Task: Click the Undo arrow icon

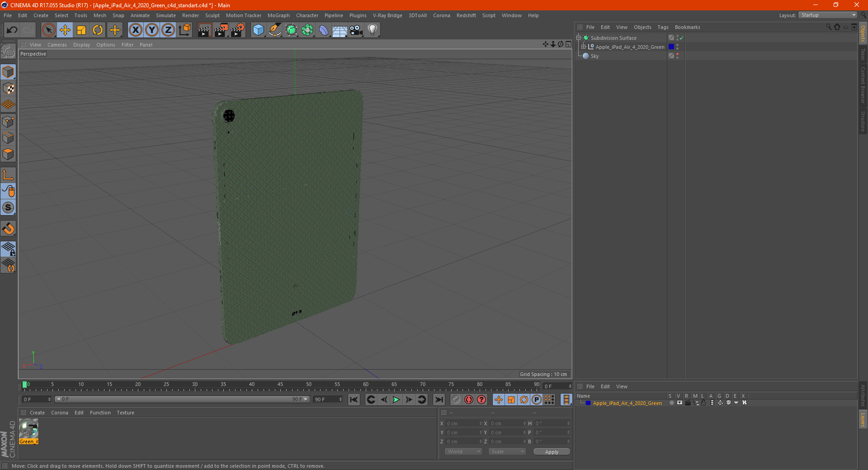Action: 12,30
